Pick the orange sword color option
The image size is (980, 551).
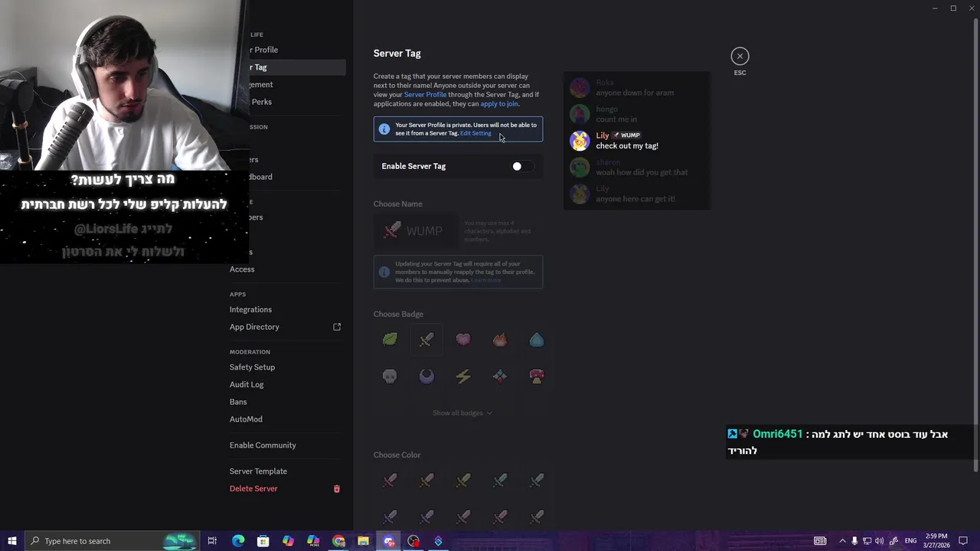click(426, 480)
